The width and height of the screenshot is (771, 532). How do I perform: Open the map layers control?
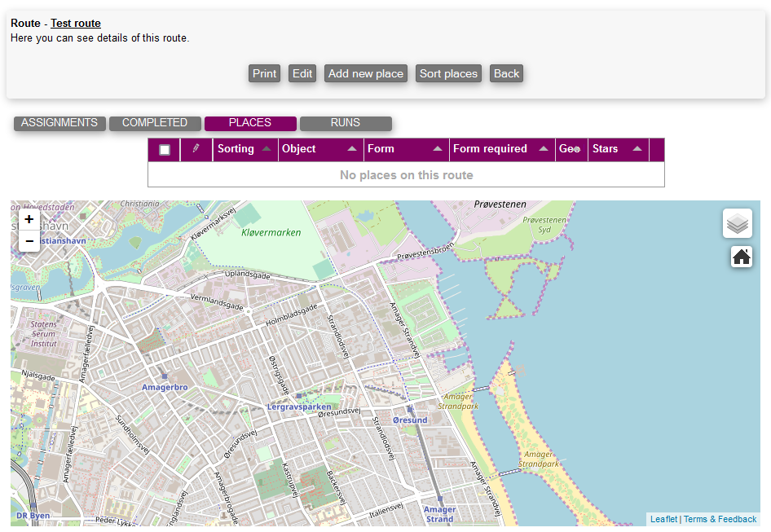(737, 223)
